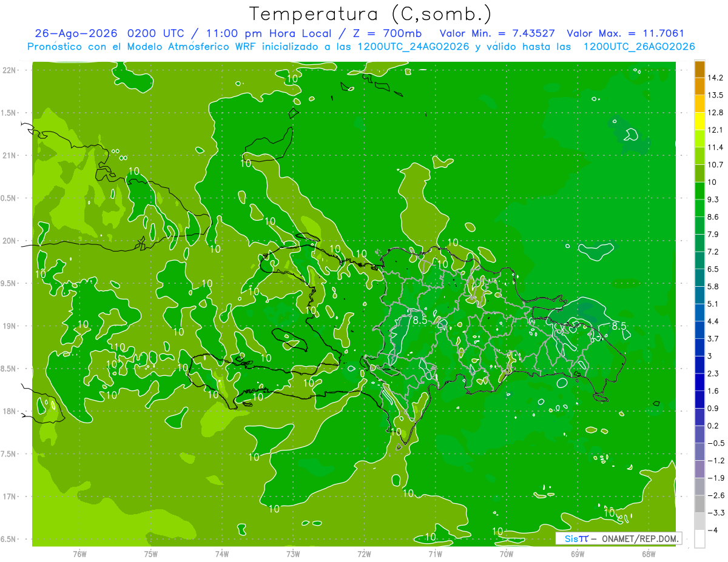Screen dimensions: 728x562
Task: Pick the white swatch below -4
Action: (699, 539)
